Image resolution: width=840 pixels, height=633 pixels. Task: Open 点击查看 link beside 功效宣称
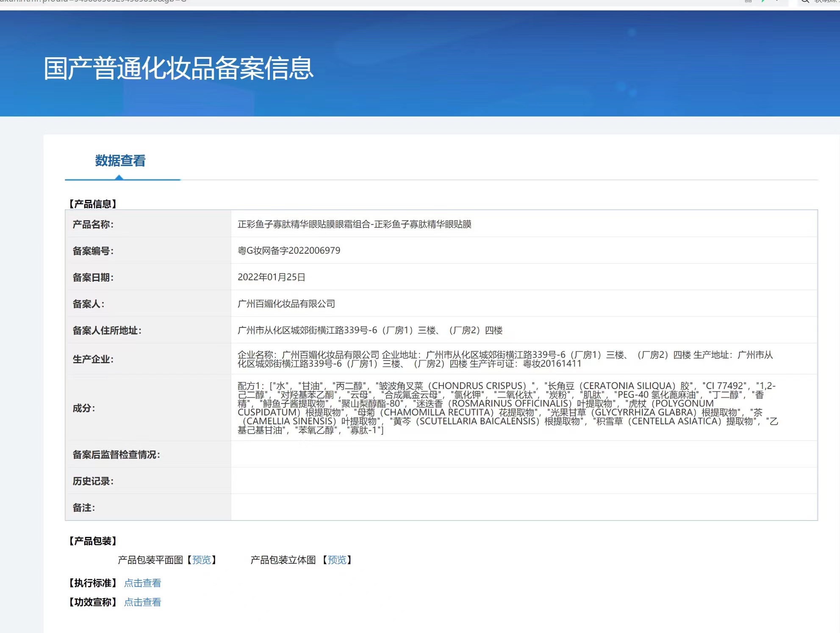(142, 602)
